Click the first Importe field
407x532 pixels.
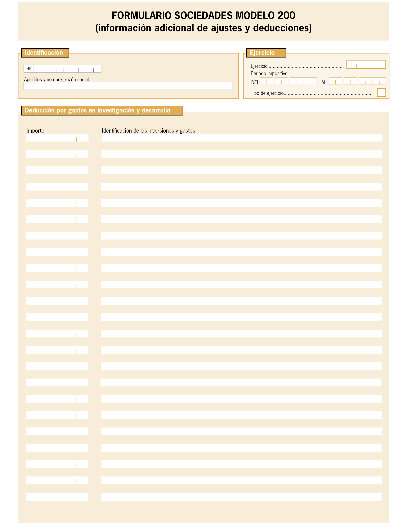click(x=57, y=138)
